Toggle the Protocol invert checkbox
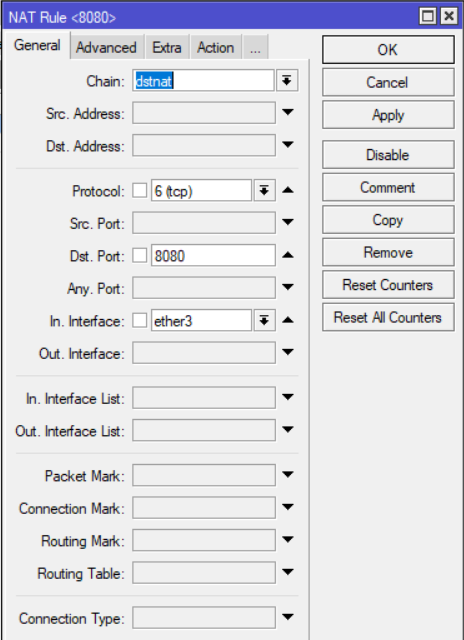 coord(140,190)
